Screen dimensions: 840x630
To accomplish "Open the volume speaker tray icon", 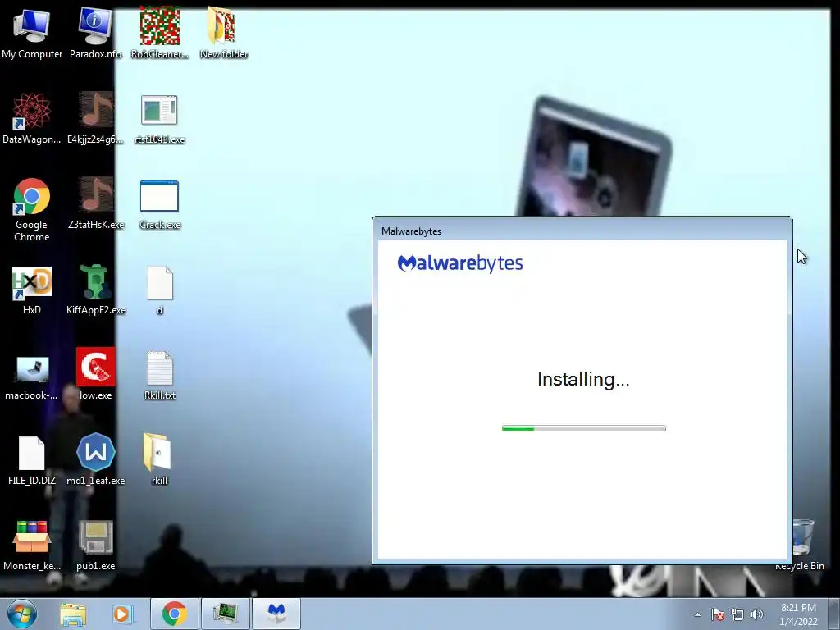I will [x=757, y=614].
